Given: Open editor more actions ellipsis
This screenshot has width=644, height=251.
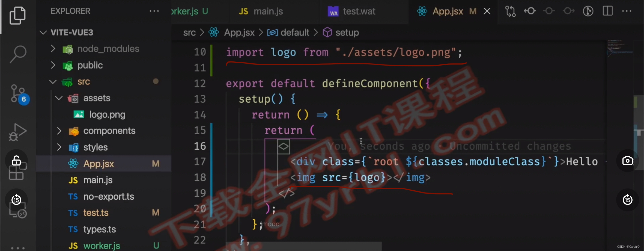Looking at the screenshot, I should coord(627,11).
